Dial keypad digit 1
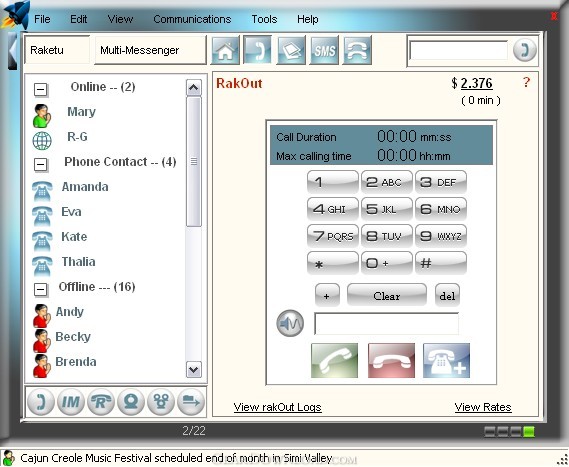Viewport: 569px width, 467px height. (x=333, y=182)
